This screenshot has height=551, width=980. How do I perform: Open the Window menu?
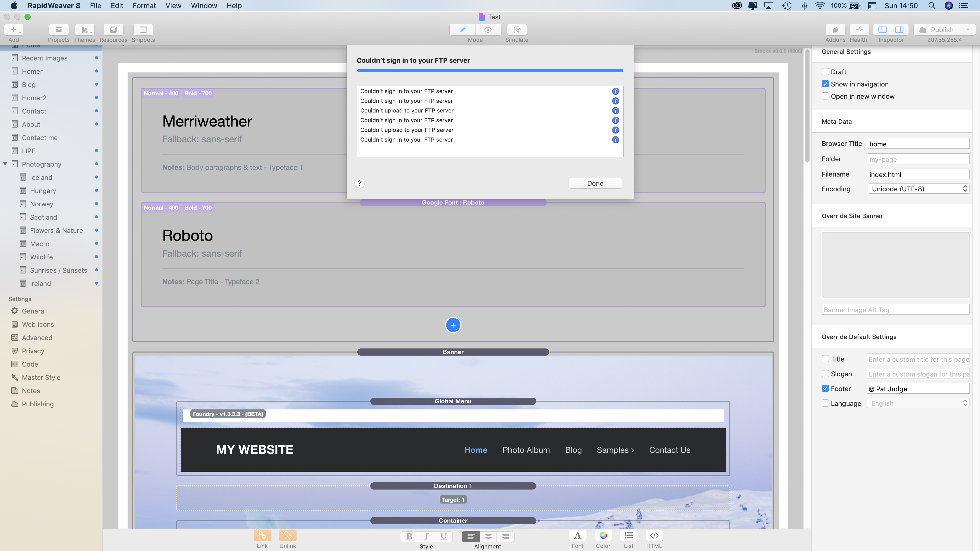pyautogui.click(x=204, y=6)
